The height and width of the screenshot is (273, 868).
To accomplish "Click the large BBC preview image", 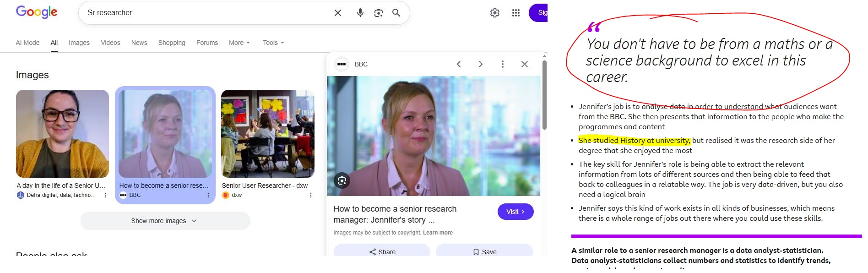I will 434,136.
